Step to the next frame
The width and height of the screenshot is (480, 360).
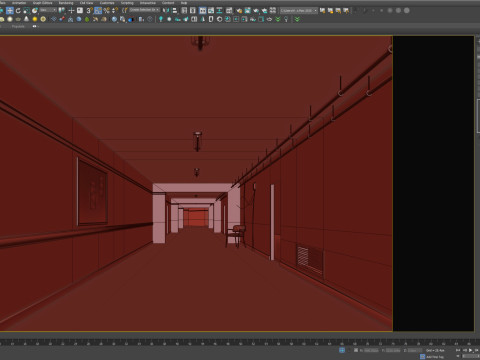pyautogui.click(x=476, y=350)
